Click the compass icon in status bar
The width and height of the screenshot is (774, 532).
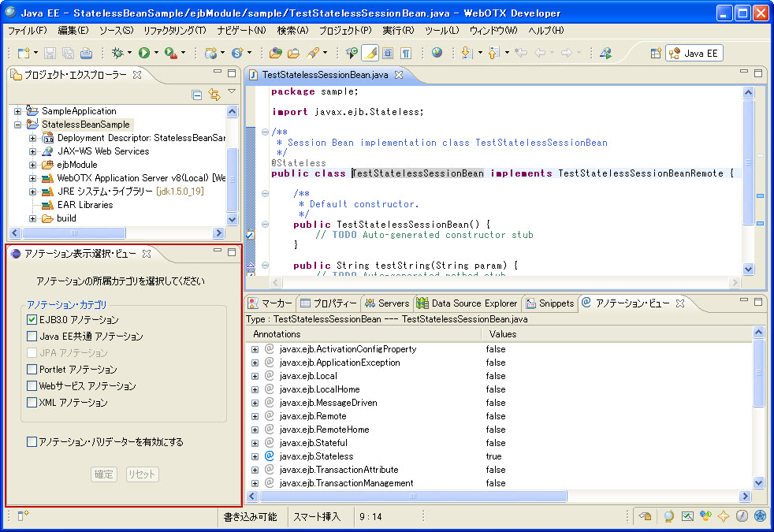click(x=742, y=516)
